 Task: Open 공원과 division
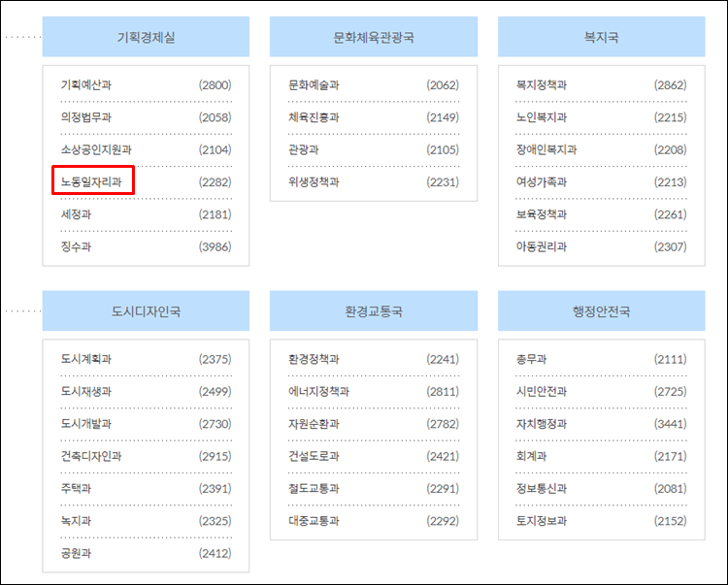76,553
